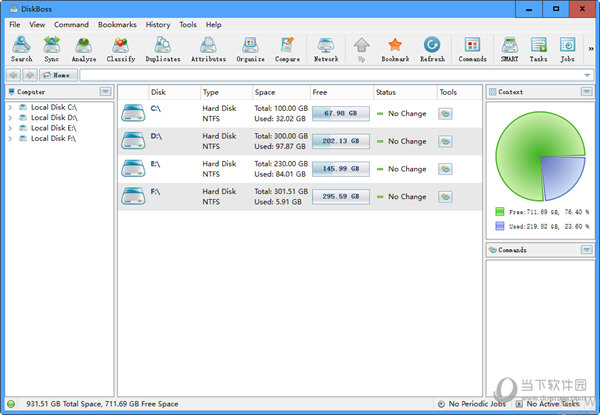The height and width of the screenshot is (415, 600).
Task: Open the Help menu
Action: click(x=214, y=24)
